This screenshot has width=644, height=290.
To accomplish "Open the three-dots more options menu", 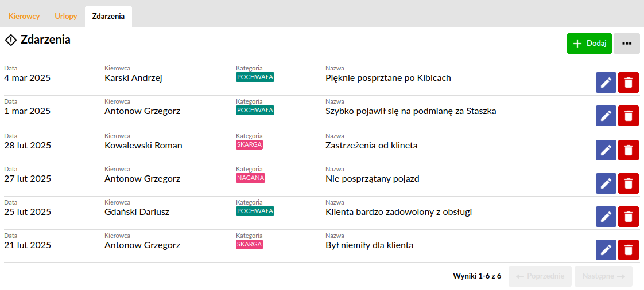I will (x=627, y=44).
